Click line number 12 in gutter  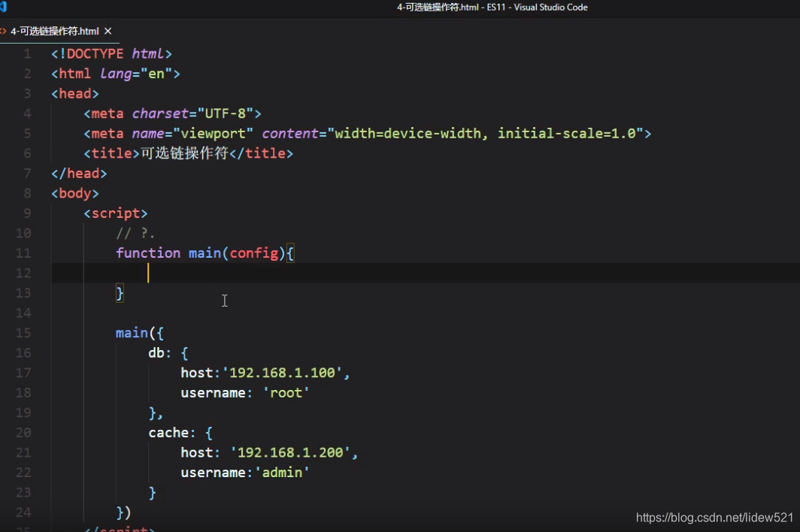click(x=23, y=273)
